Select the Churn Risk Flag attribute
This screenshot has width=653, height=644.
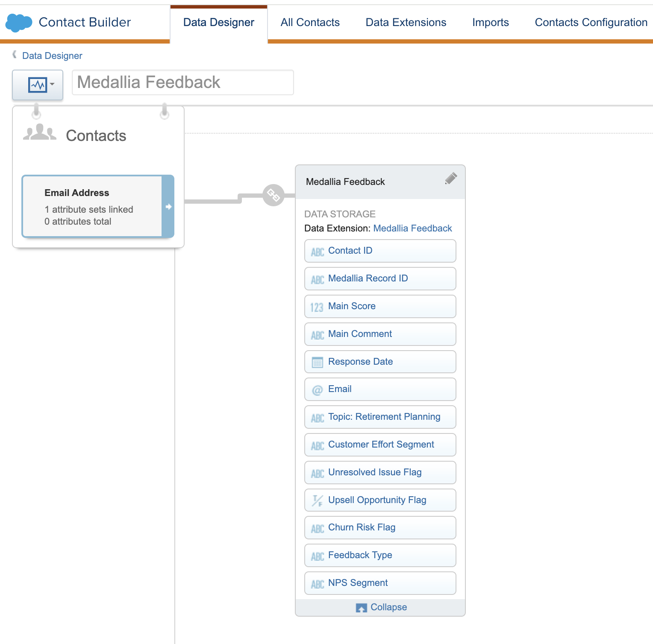[x=380, y=528]
